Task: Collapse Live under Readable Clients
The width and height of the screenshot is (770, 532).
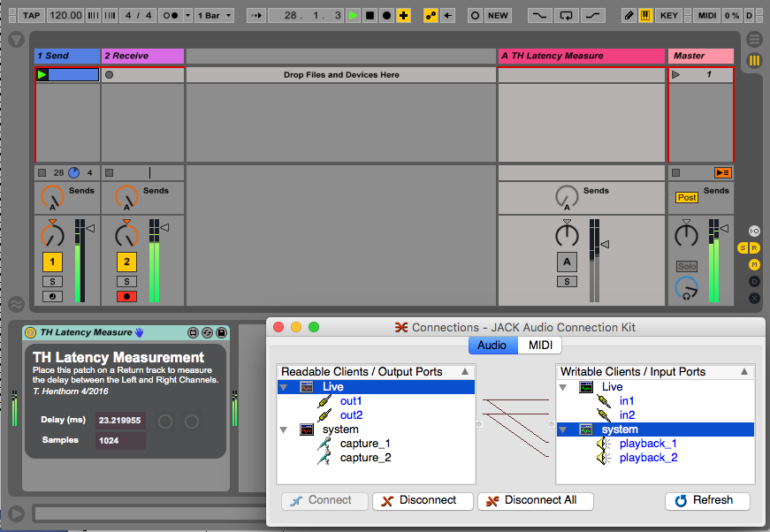Action: pyautogui.click(x=284, y=387)
